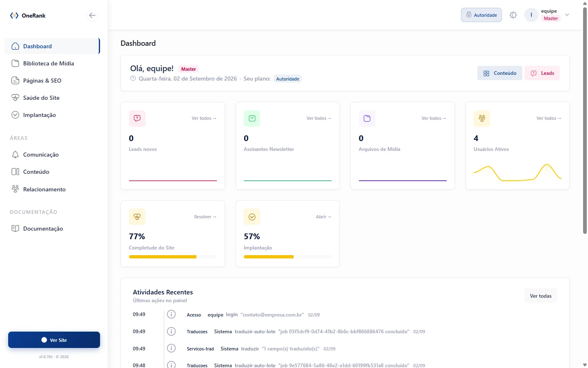
Task: Click the Autoridade plan badge in greeting
Action: [x=288, y=79]
